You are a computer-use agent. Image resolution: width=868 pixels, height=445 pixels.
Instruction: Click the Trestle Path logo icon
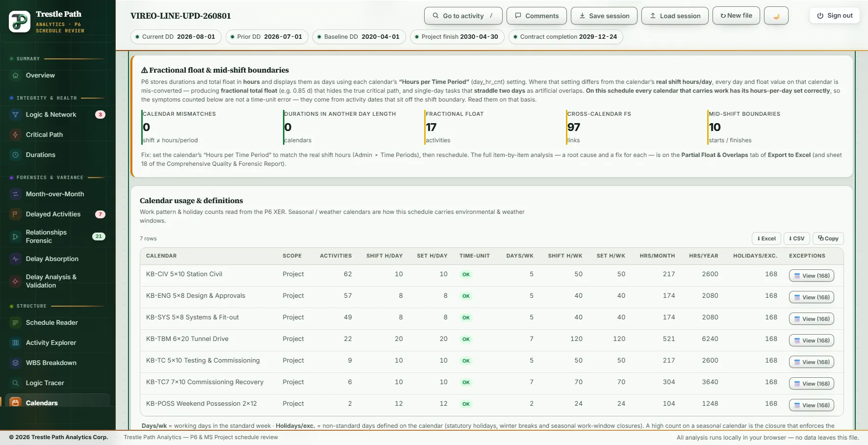click(x=20, y=22)
